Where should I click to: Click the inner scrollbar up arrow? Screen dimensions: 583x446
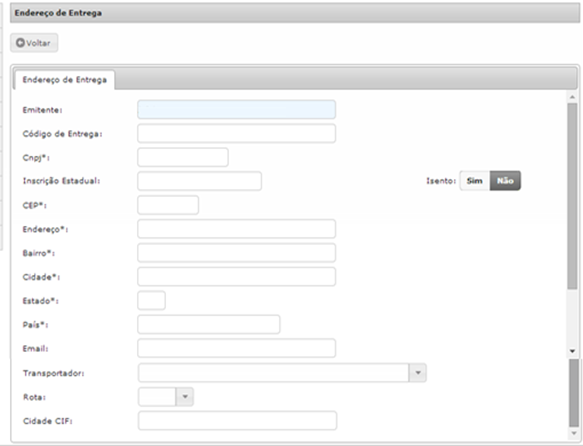click(x=572, y=97)
